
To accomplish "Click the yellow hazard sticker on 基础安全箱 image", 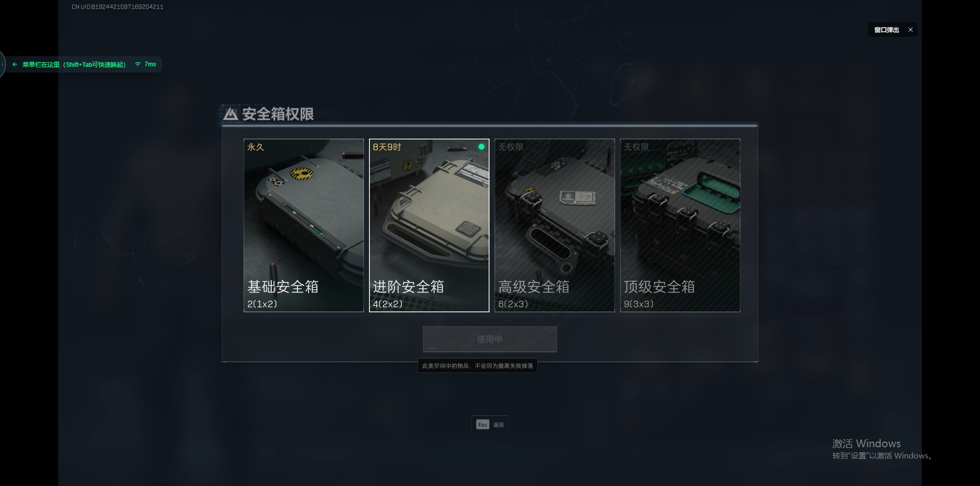I will click(302, 174).
